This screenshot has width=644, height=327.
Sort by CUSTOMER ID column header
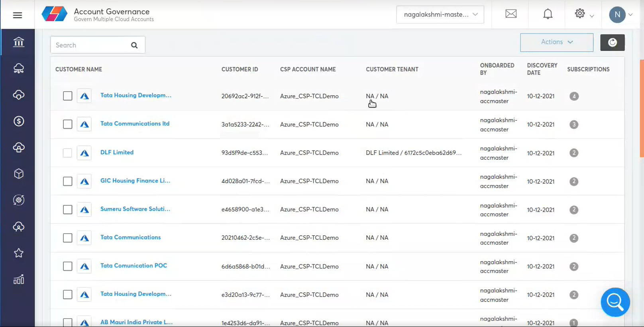240,69
